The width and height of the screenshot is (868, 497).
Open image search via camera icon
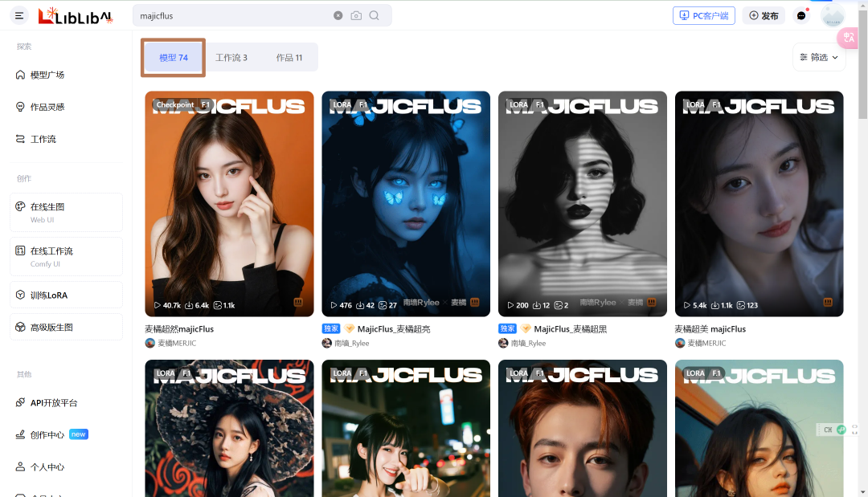pos(356,15)
